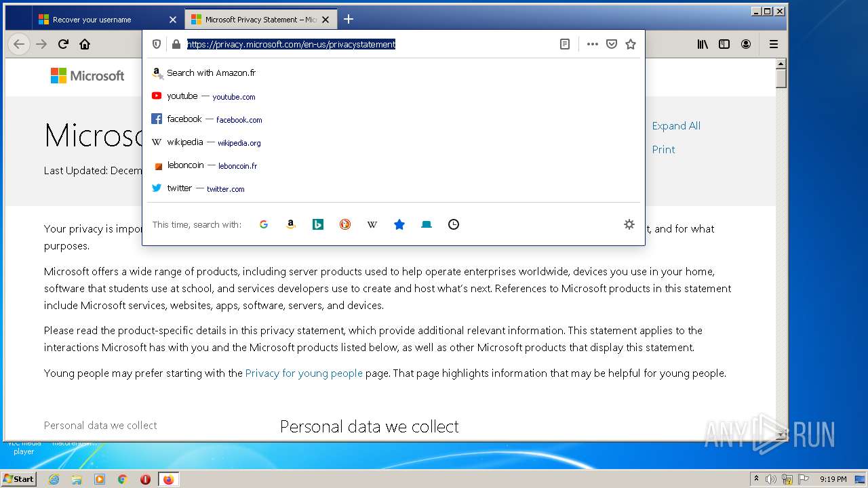Show hidden system tray icons
The image size is (868, 488).
click(756, 479)
